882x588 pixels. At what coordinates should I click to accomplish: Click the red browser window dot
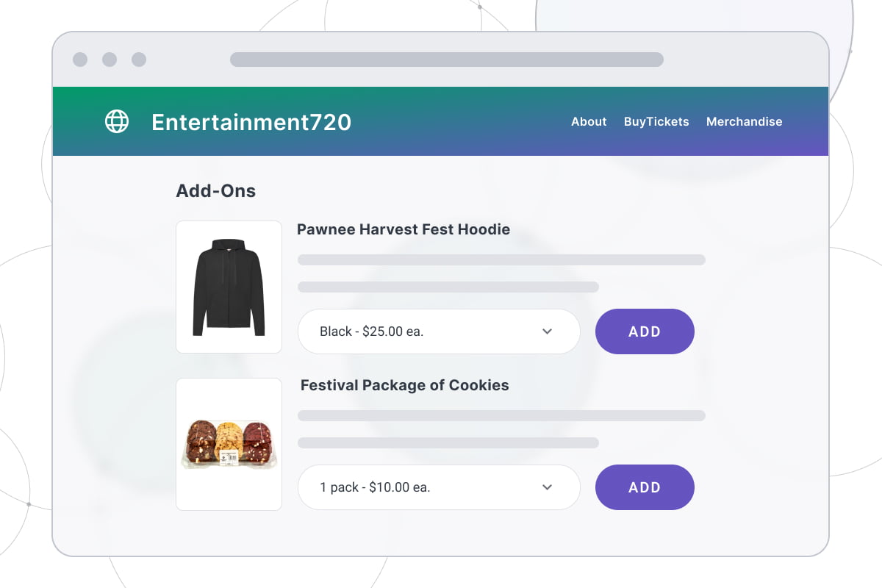[79, 60]
